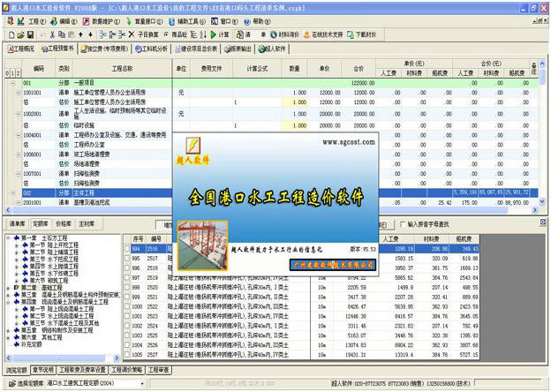Click level button 0 above the outline column
Screen dimensions: 551x392
[7, 73]
